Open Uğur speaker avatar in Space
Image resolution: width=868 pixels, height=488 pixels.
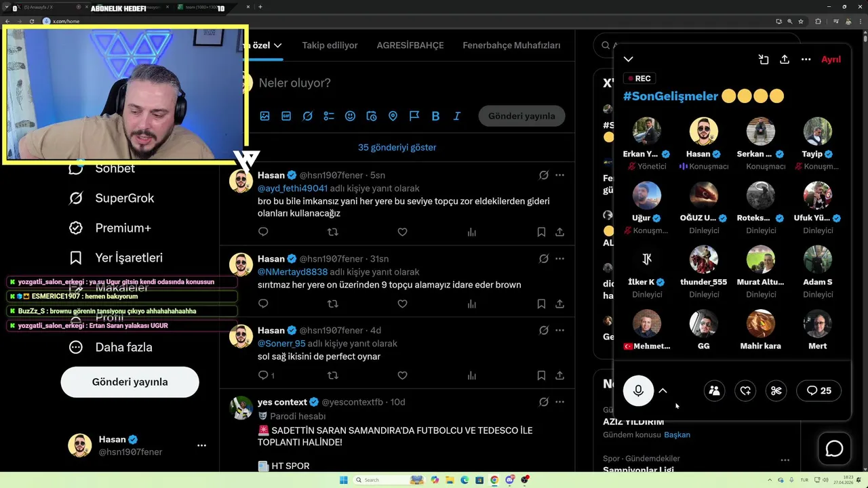coord(646,196)
